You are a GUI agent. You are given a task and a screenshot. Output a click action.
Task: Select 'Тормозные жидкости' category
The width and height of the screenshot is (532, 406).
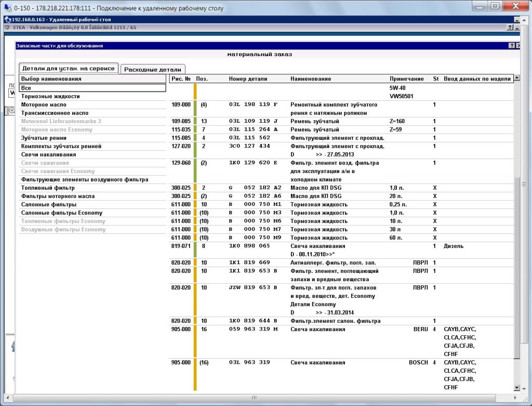point(92,96)
